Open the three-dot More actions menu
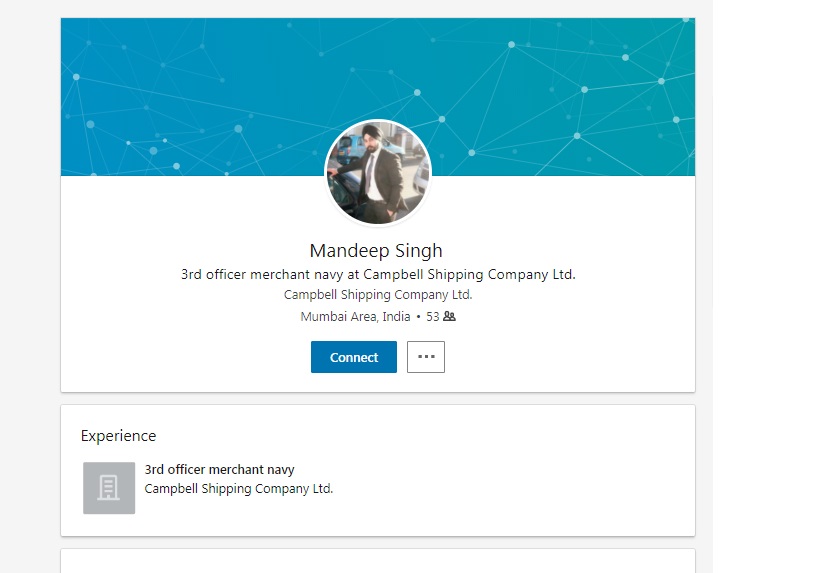 [x=426, y=357]
